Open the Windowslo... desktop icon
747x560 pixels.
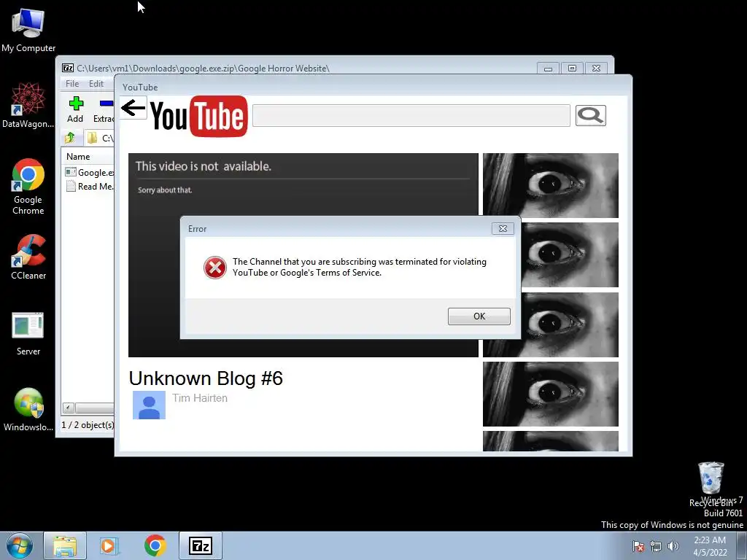tap(28, 410)
